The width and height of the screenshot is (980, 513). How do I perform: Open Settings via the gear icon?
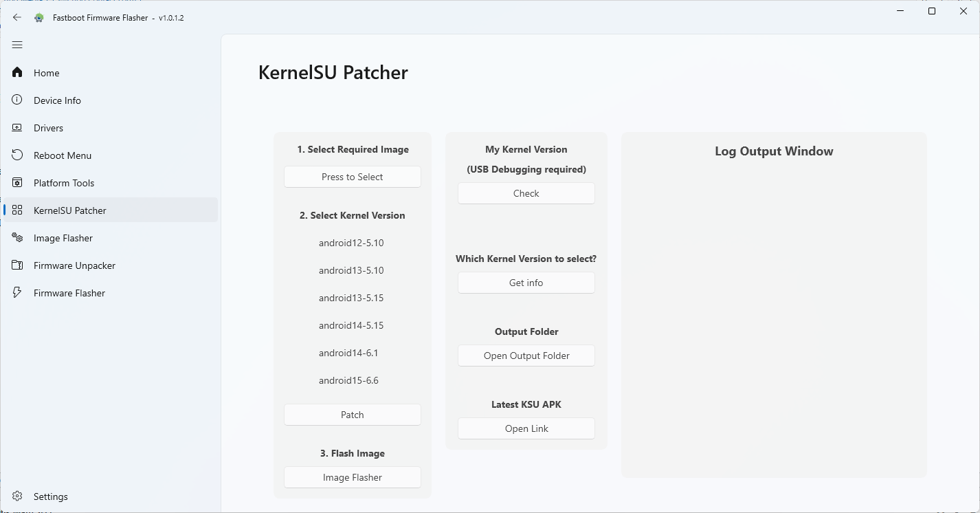tap(18, 496)
